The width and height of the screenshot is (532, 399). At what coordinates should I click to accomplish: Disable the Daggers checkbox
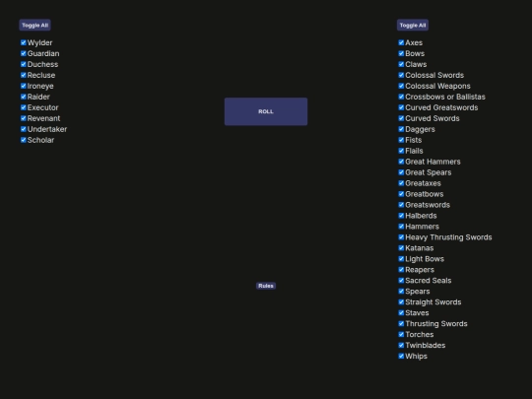[401, 129]
